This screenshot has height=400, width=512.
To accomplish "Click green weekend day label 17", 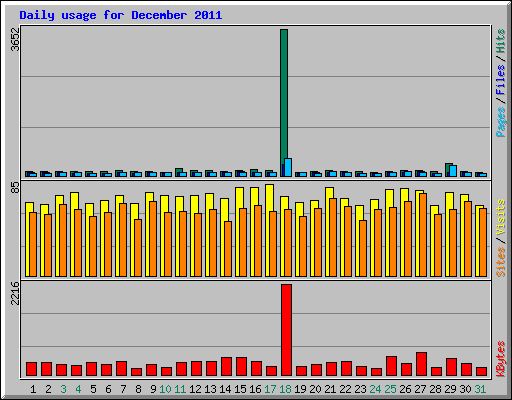I will pos(270,389).
